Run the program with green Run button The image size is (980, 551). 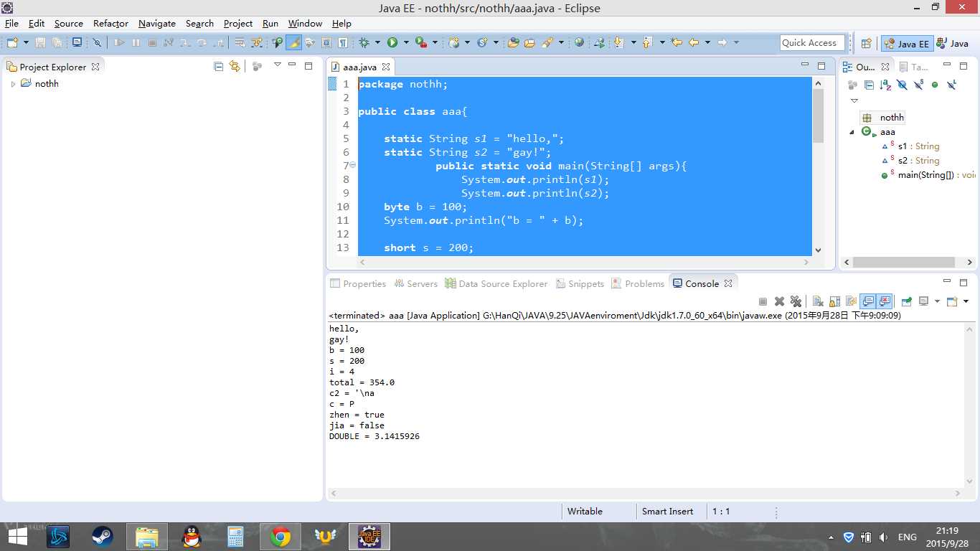click(x=392, y=43)
